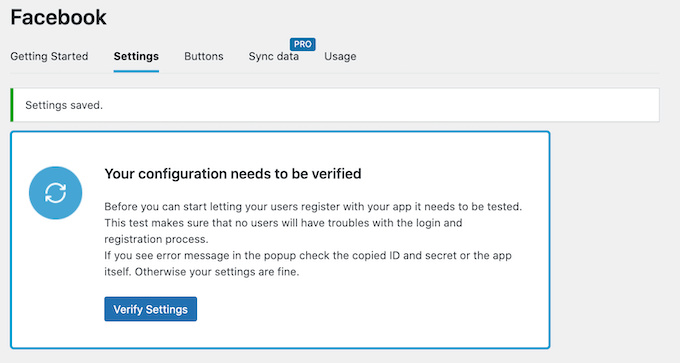This screenshot has width=680, height=363.
Task: Click the blue circular refresh icon
Action: point(56,193)
